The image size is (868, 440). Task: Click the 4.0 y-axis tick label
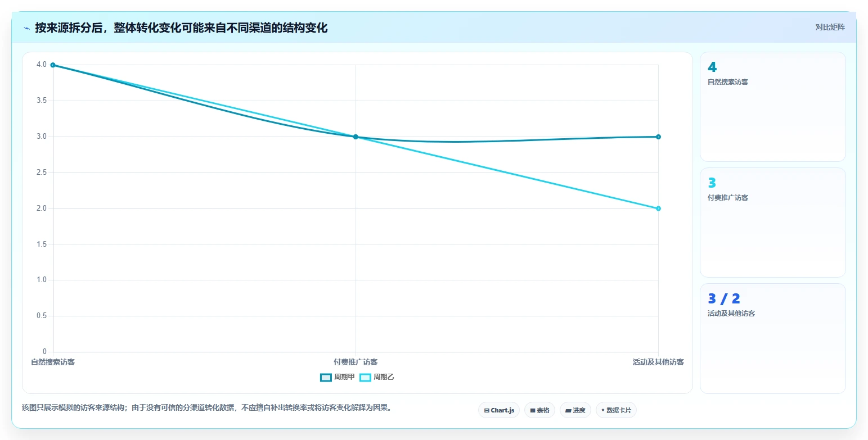[x=42, y=65]
